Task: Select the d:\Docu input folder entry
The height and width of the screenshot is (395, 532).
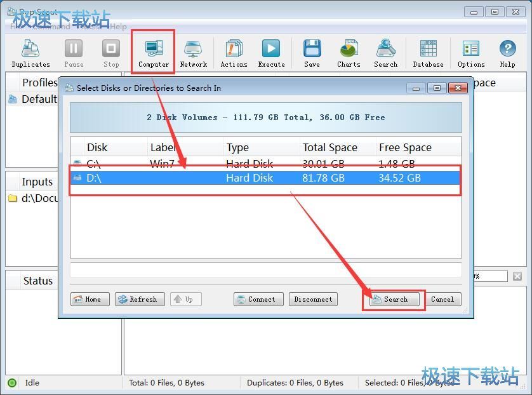Action: point(33,198)
